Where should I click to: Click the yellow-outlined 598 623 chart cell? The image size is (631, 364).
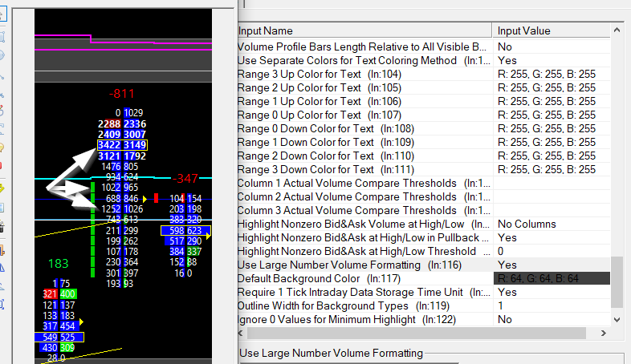click(x=185, y=231)
